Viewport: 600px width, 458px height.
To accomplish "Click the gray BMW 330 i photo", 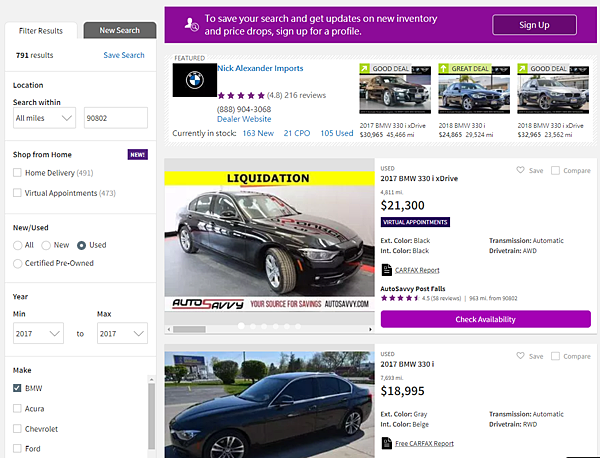I will point(269,405).
